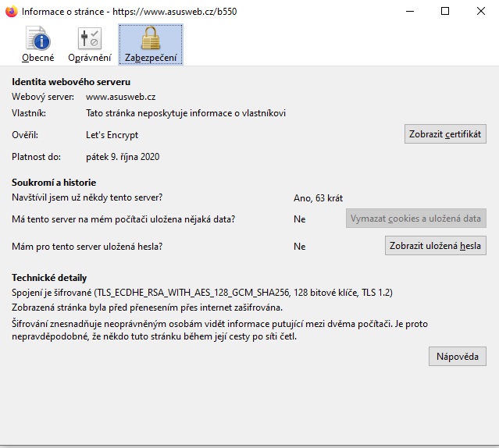Click the TLS_ECDHE_RSA cipher description line
Screen dimensions: 499x448
point(202,293)
